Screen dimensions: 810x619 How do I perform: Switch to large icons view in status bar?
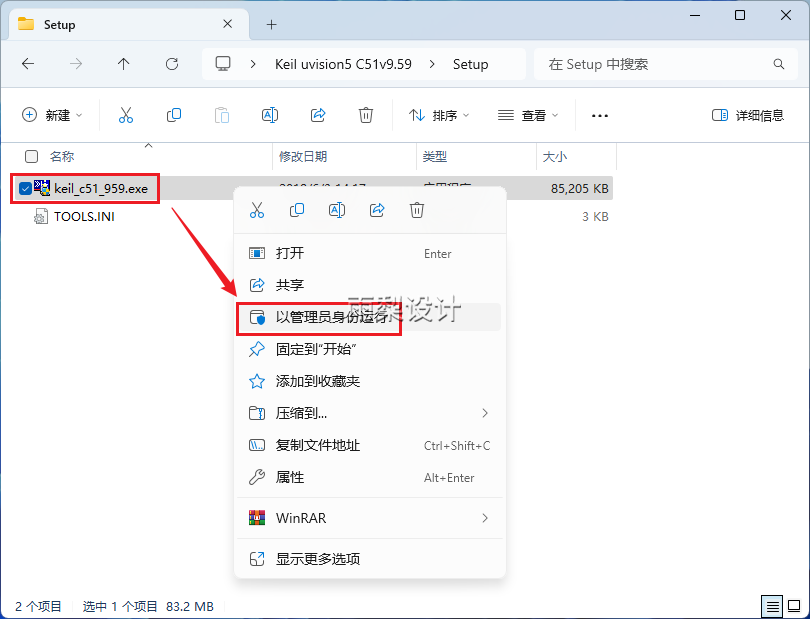coord(793,606)
